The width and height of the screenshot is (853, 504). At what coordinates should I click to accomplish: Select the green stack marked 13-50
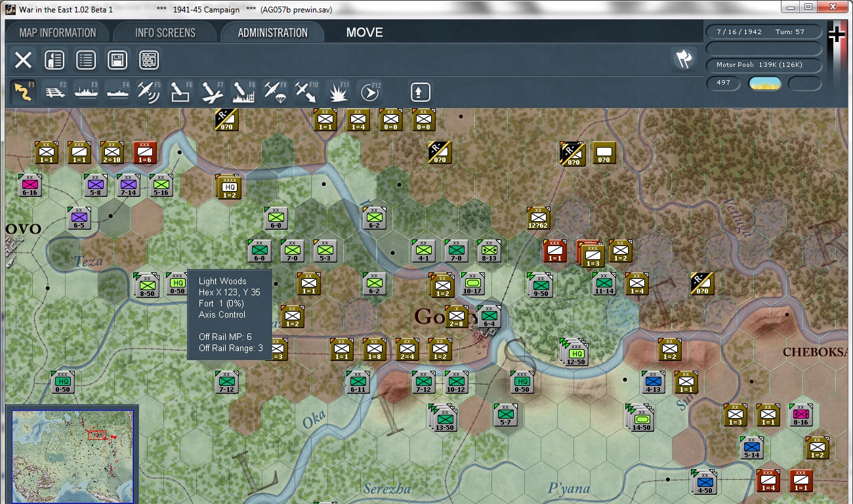(444, 418)
